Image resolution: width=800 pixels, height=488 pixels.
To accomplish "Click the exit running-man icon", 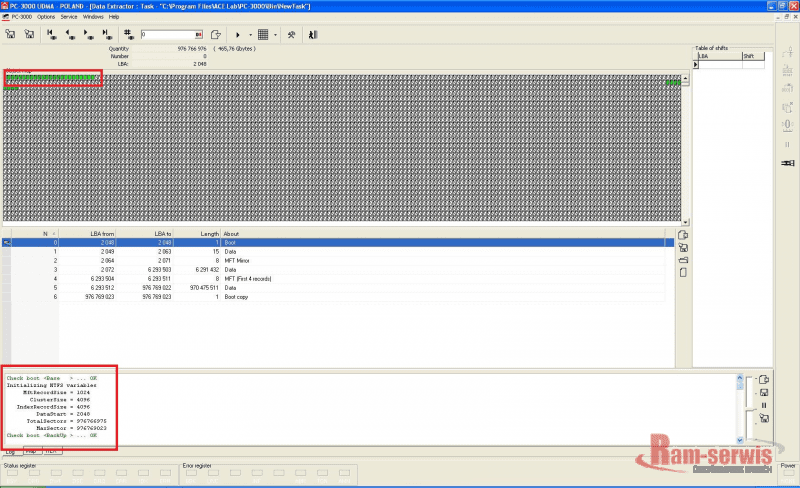I will pos(312,34).
